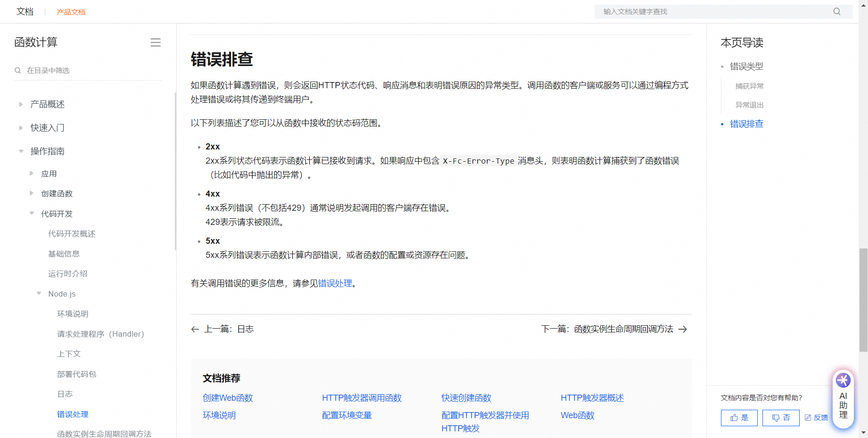Open 运行时介绍 in sidebar
This screenshot has width=868, height=438.
[x=67, y=274]
